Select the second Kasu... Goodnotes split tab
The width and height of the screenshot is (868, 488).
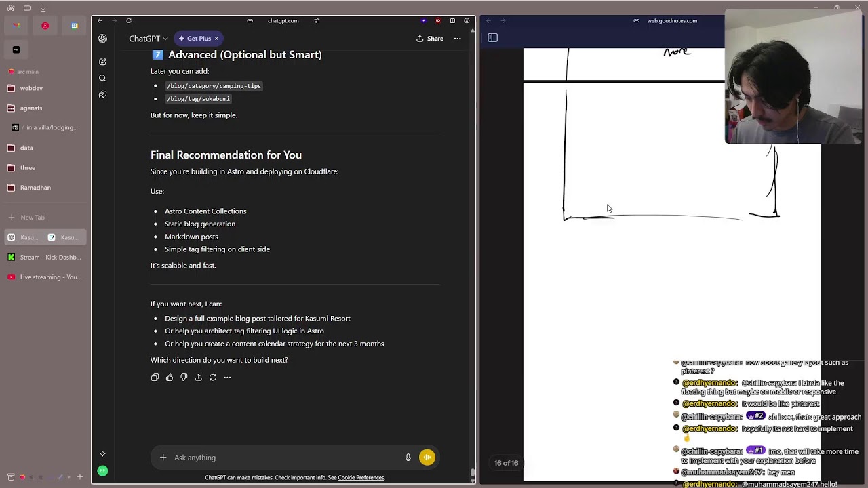(65, 237)
